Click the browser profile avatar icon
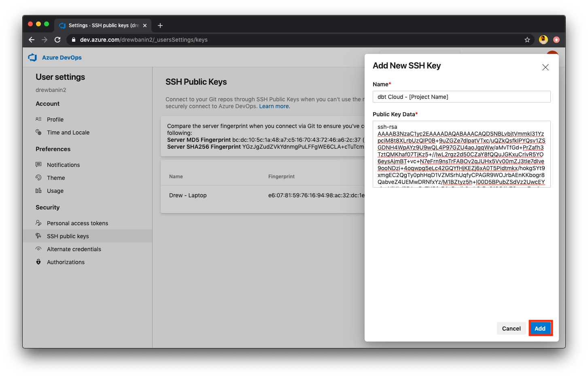Image resolution: width=588 pixels, height=378 pixels. pos(543,40)
